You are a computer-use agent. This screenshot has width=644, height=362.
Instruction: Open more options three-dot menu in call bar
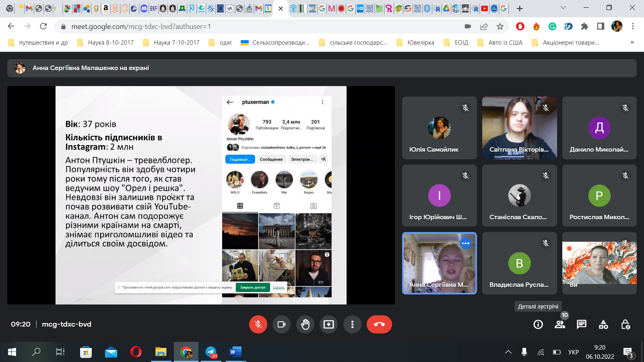click(x=352, y=324)
